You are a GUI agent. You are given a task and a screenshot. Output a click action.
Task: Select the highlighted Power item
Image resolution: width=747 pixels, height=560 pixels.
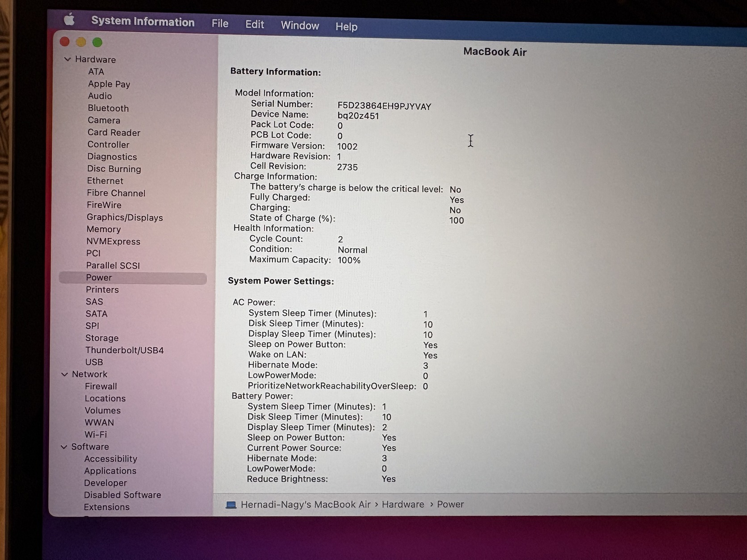(x=133, y=278)
